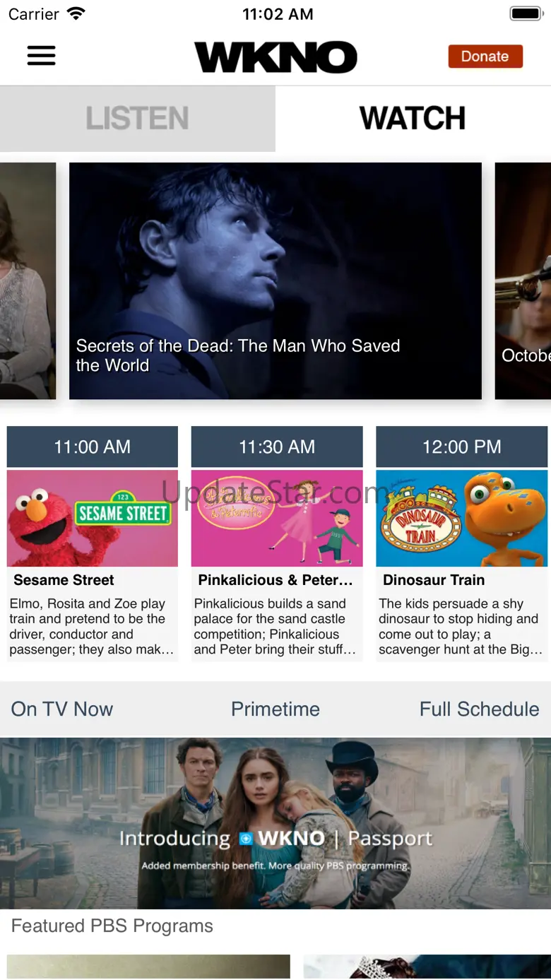The width and height of the screenshot is (551, 980).
Task: Switch to the WATCH tab
Action: coord(413,119)
